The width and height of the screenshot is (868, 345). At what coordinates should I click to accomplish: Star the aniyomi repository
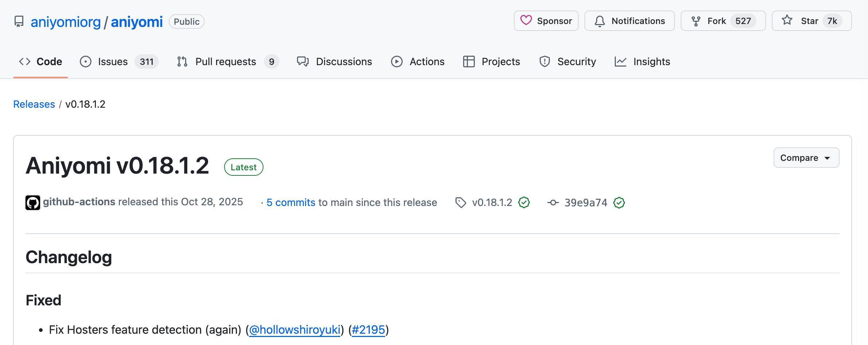pyautogui.click(x=811, y=21)
